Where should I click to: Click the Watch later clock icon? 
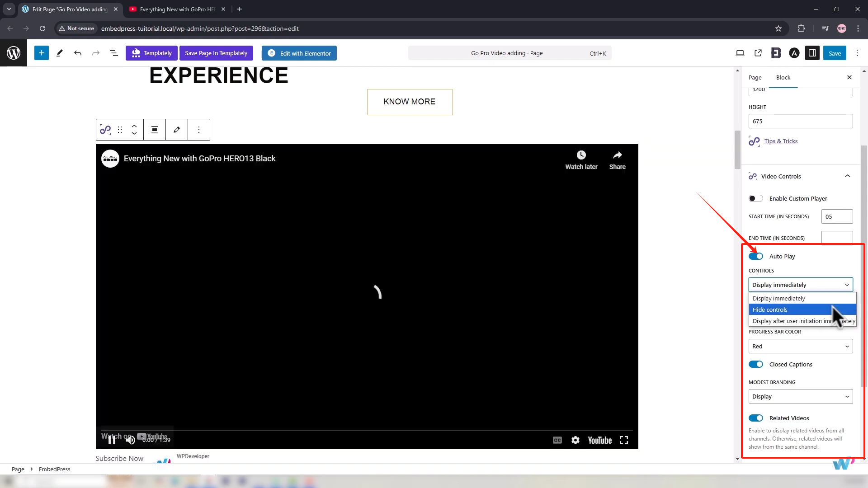click(x=581, y=155)
